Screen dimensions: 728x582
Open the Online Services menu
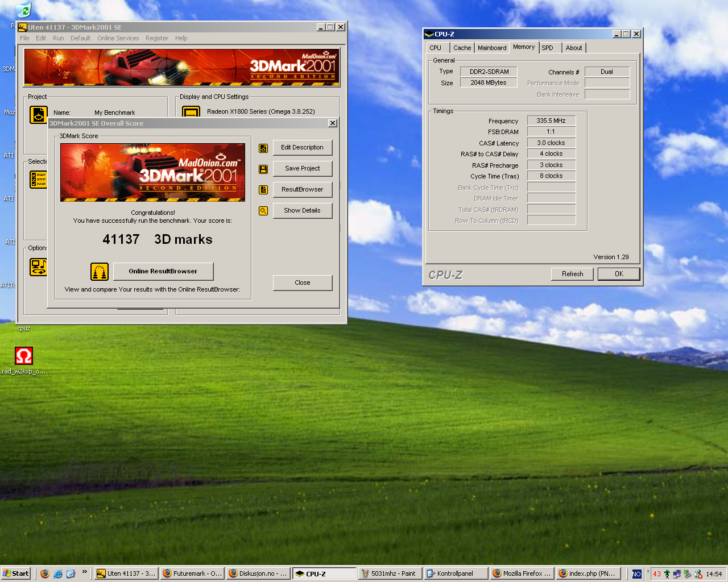pos(118,38)
